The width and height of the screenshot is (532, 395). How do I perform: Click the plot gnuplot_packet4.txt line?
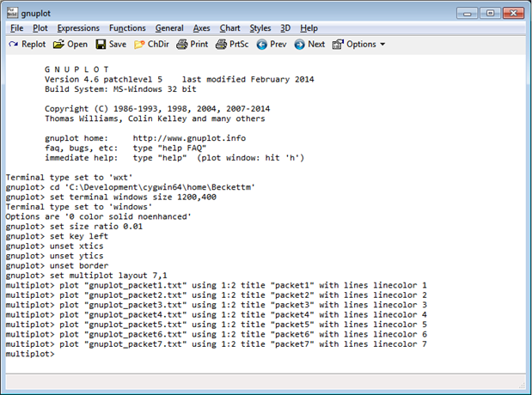coord(216,314)
